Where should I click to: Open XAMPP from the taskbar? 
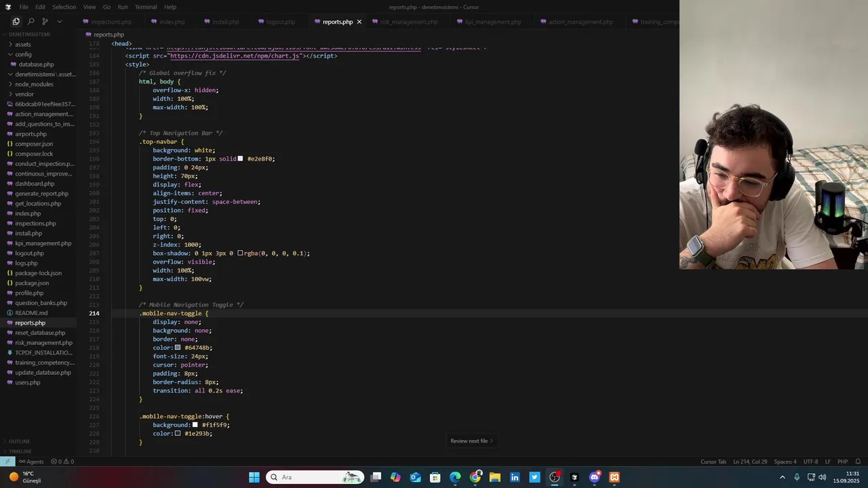tap(614, 477)
